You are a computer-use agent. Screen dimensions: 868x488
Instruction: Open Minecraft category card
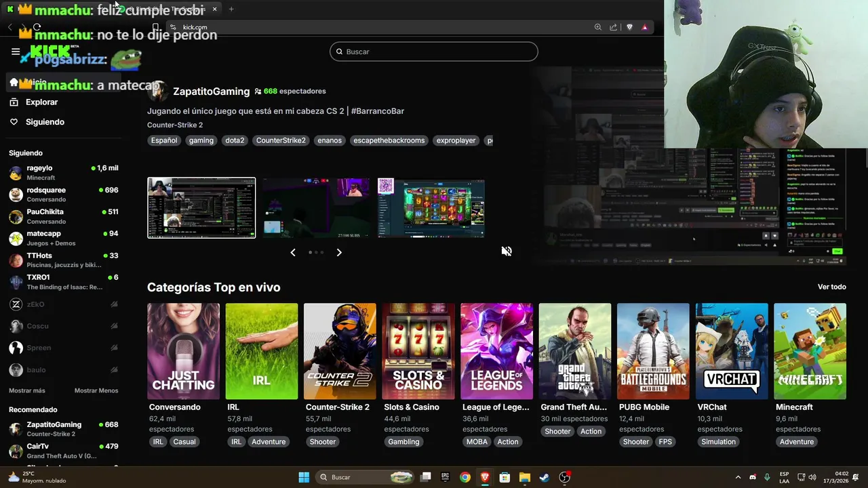tap(810, 351)
